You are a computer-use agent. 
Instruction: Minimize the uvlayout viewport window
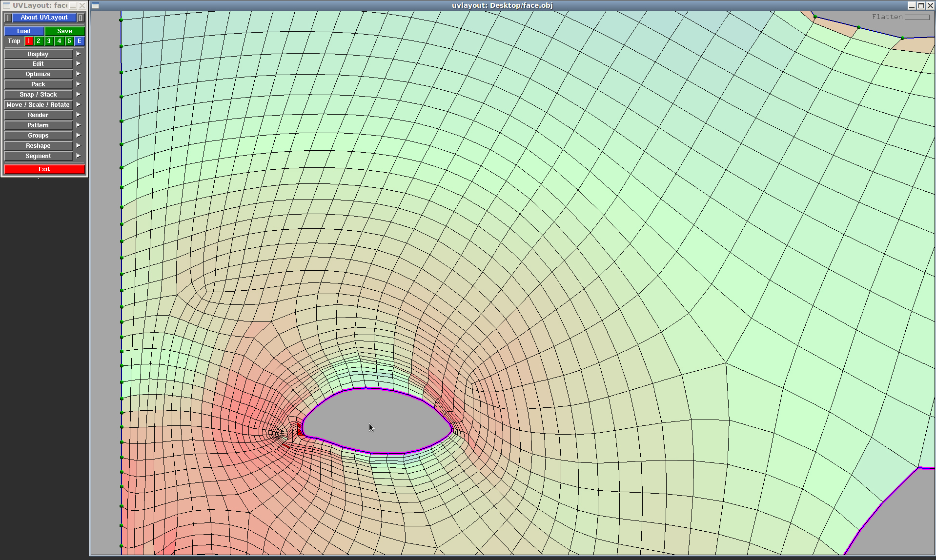pyautogui.click(x=912, y=6)
